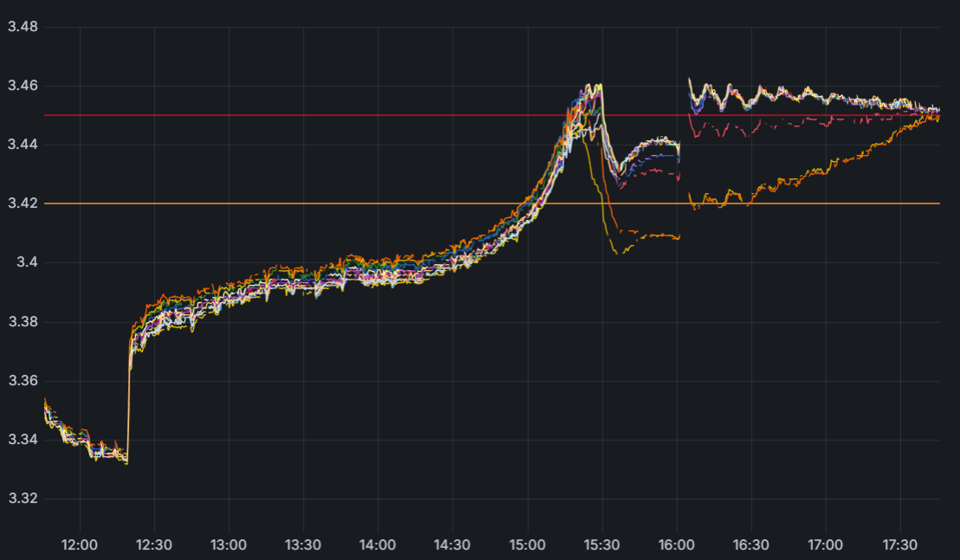Click the 15:00 time axis label
Image resolution: width=960 pixels, height=560 pixels.
(x=527, y=544)
